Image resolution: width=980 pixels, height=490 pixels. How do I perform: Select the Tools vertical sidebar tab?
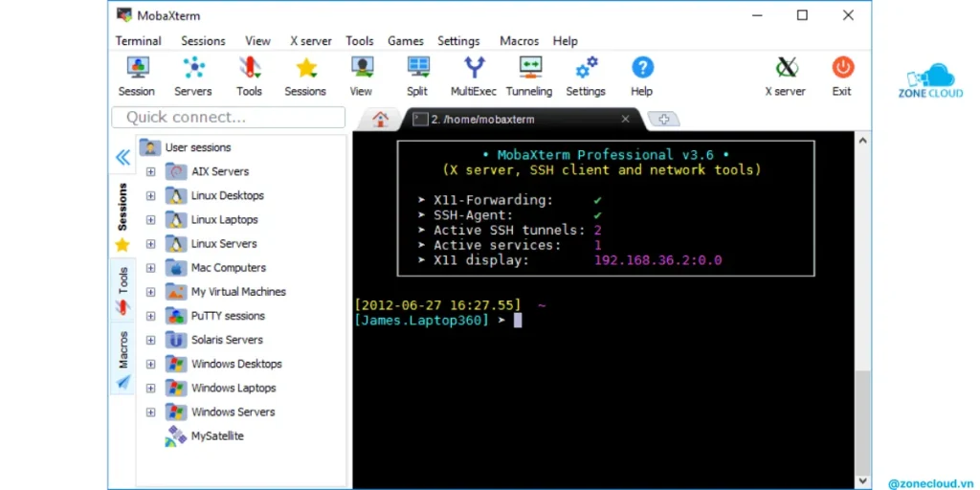[x=122, y=290]
